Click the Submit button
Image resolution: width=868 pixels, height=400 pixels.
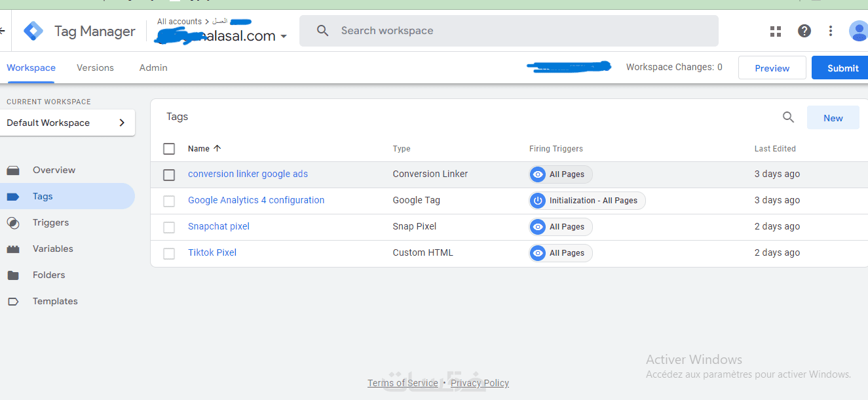(x=842, y=68)
